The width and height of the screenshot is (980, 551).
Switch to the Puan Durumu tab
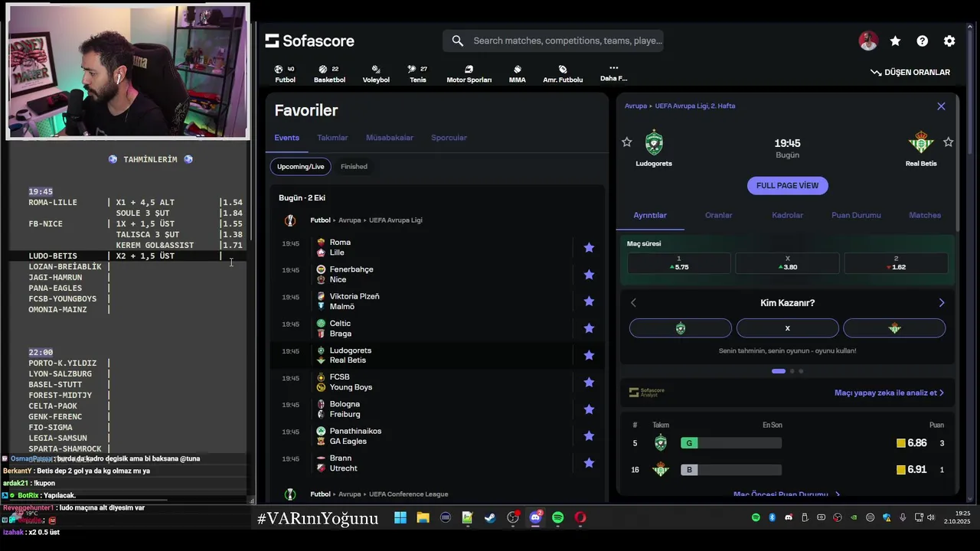[856, 215]
